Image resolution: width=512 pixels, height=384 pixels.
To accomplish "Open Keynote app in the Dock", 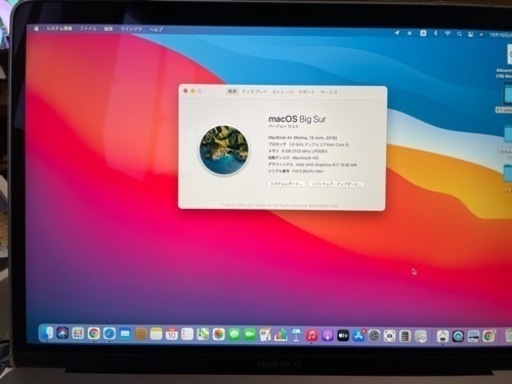I will pos(296,335).
